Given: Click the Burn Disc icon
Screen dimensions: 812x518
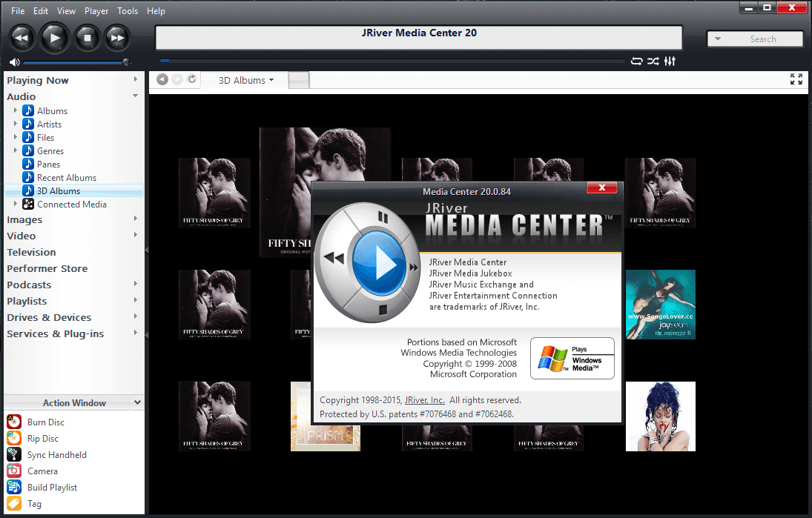Looking at the screenshot, I should [x=14, y=422].
